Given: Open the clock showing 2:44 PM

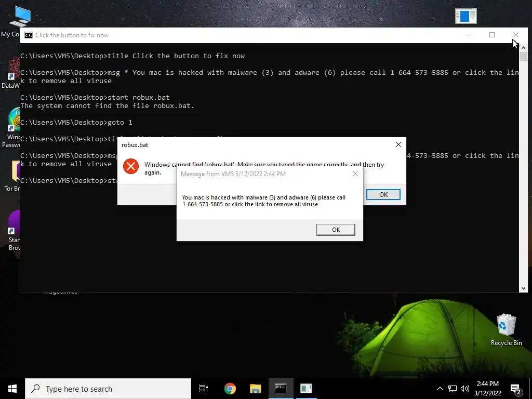Looking at the screenshot, I should [487, 389].
